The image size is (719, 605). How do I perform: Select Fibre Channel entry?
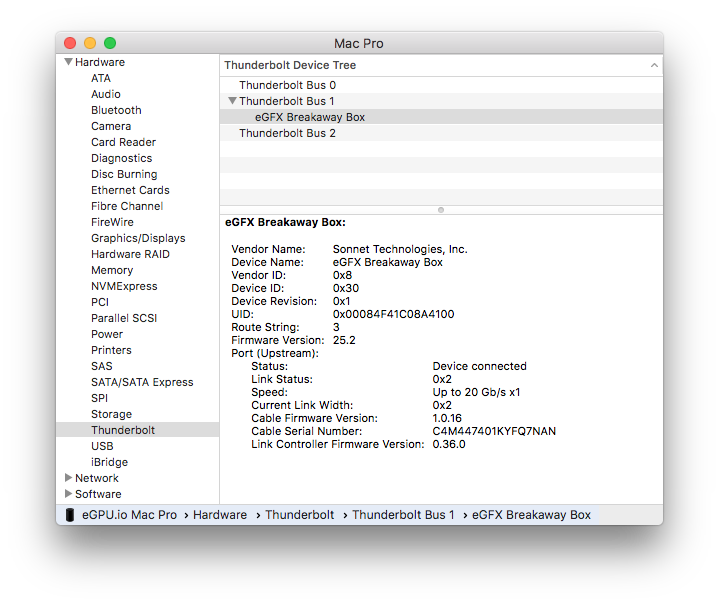click(x=127, y=206)
